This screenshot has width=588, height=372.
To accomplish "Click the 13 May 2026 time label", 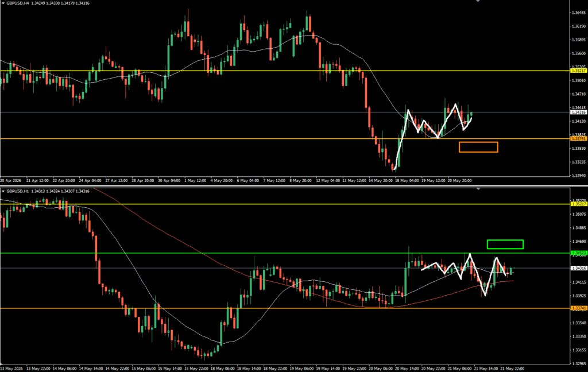I will (x=11, y=369).
